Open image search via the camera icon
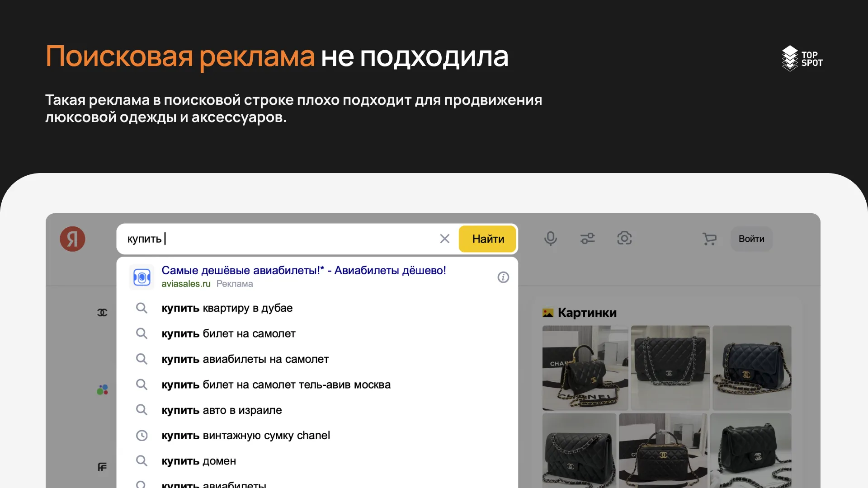 pyautogui.click(x=624, y=239)
